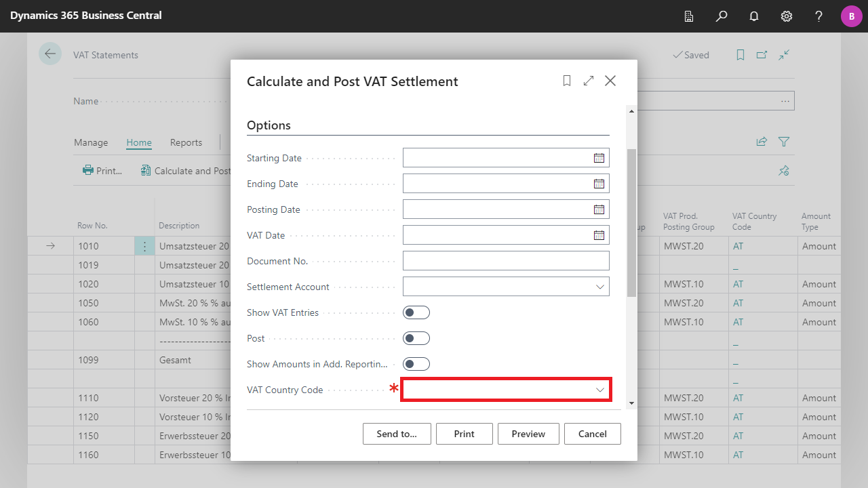Bookmark the VAT Settlement dialog

tap(567, 81)
